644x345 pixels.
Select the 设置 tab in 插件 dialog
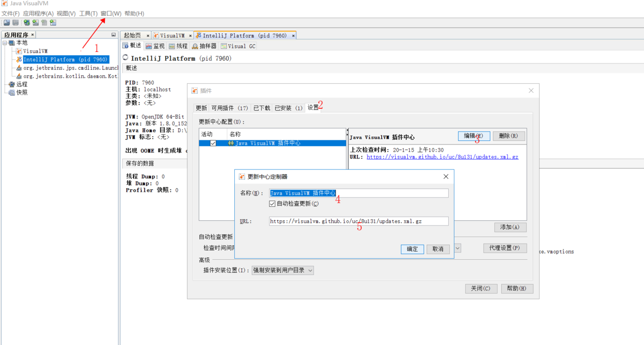click(313, 108)
